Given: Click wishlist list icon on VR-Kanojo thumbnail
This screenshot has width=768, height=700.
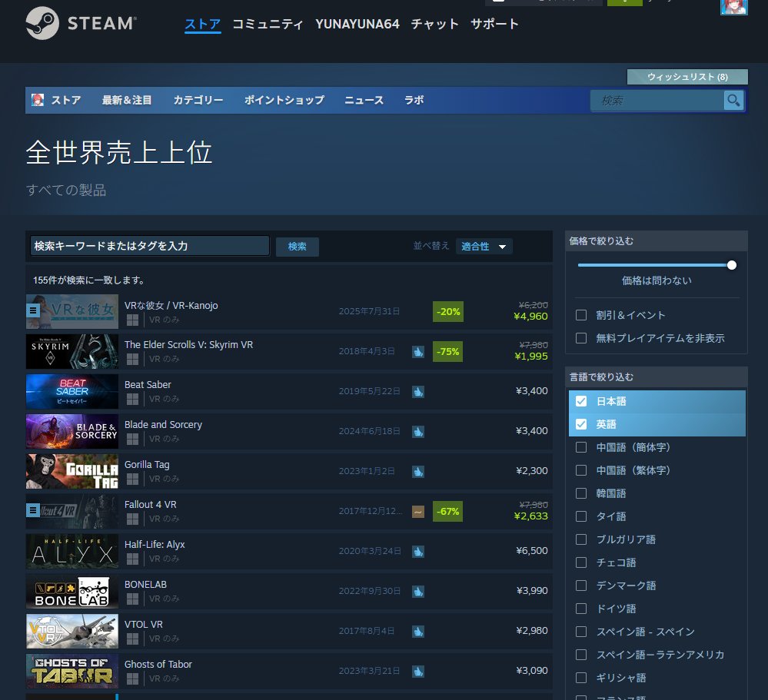Looking at the screenshot, I should (x=33, y=310).
